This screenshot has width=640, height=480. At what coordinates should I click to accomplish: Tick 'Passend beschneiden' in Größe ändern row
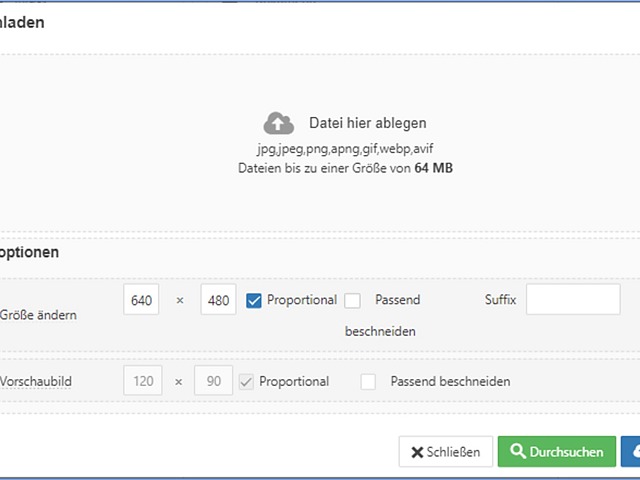[x=352, y=300]
